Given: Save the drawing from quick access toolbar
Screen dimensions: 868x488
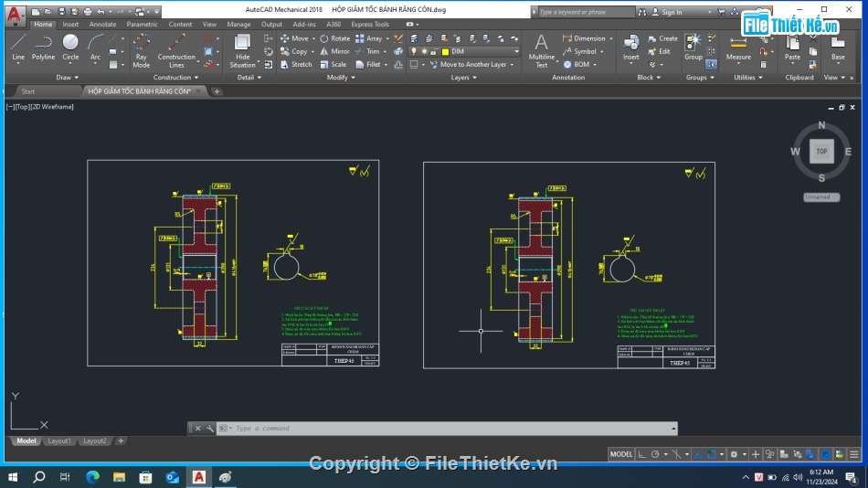Looking at the screenshot, I should click(62, 11).
